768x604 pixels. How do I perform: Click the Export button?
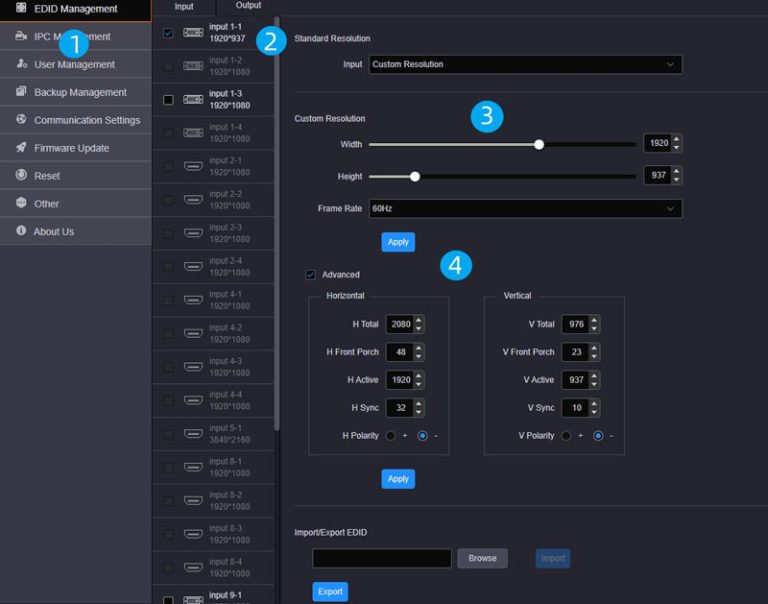[x=330, y=592]
